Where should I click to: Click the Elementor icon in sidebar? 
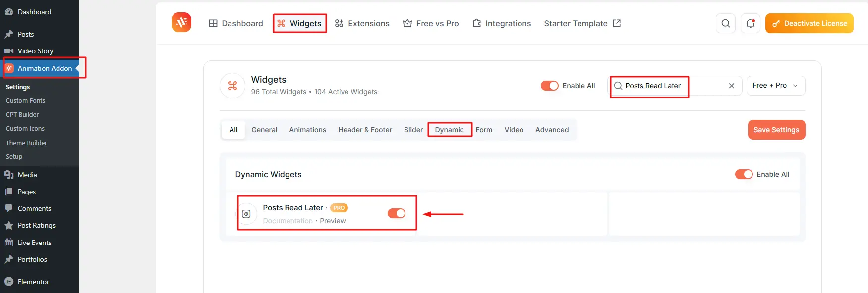click(x=9, y=282)
